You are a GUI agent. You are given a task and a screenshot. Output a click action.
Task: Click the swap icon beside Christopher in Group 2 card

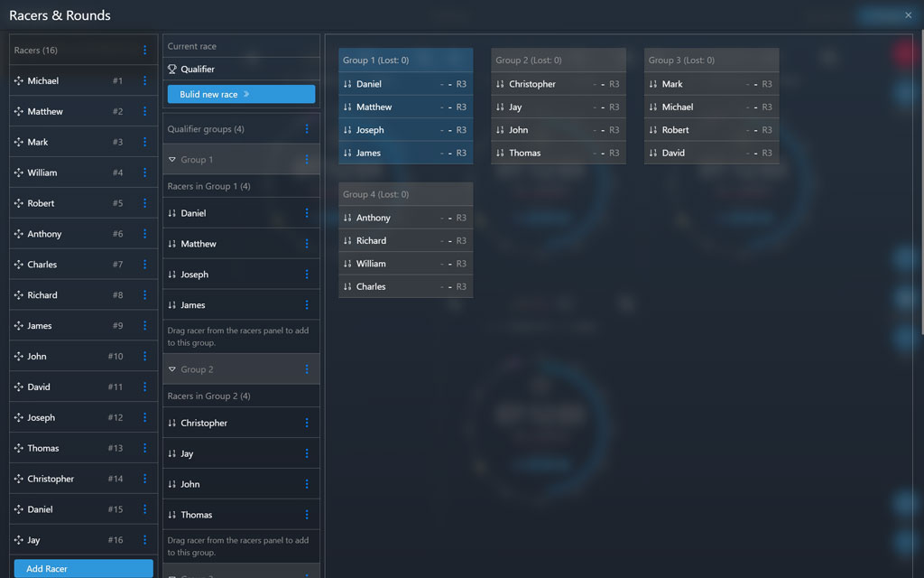pyautogui.click(x=501, y=83)
